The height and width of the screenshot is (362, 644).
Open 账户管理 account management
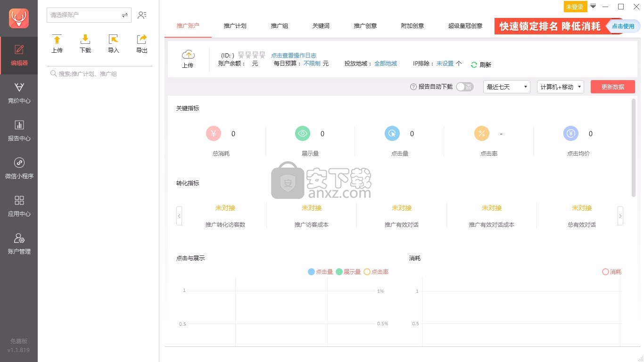[19, 244]
